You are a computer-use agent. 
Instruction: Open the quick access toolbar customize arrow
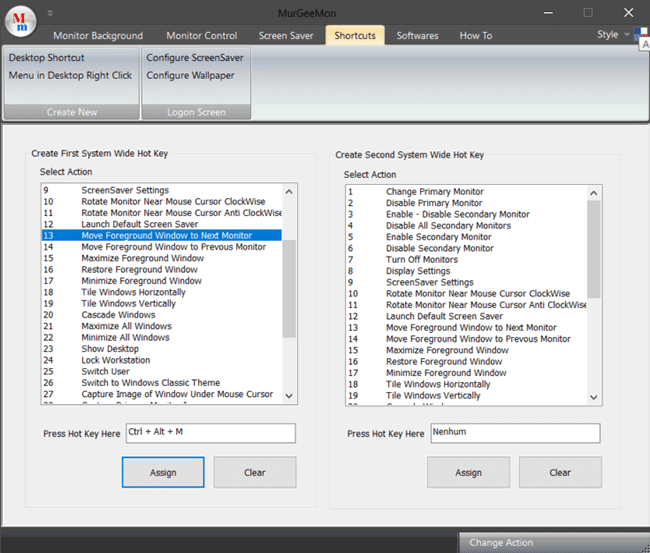(x=50, y=15)
